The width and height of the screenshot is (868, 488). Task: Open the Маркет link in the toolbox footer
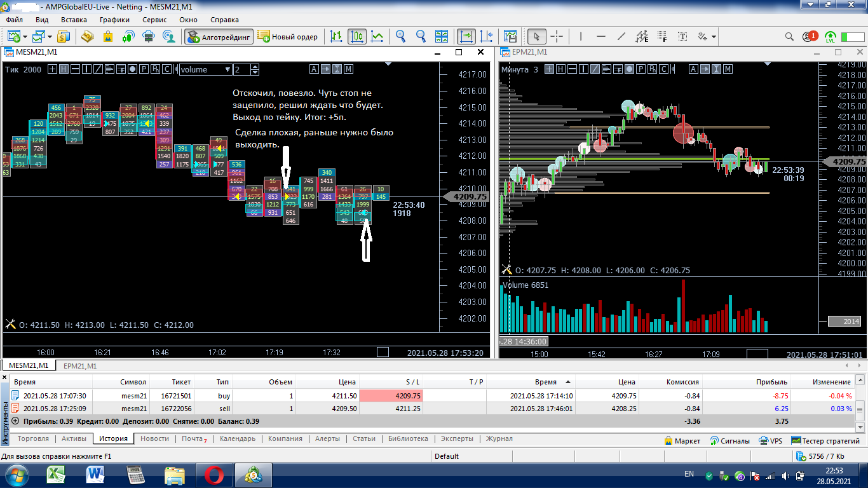tap(682, 440)
